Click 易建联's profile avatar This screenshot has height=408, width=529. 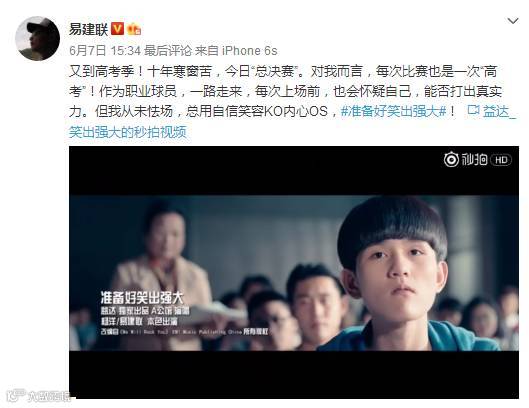(x=37, y=38)
